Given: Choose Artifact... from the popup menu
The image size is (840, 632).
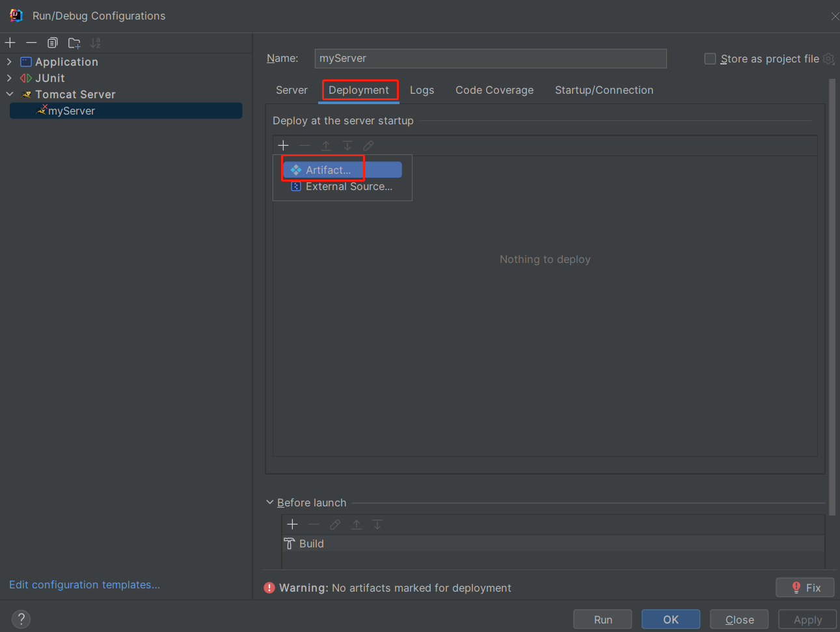Looking at the screenshot, I should pyautogui.click(x=342, y=170).
